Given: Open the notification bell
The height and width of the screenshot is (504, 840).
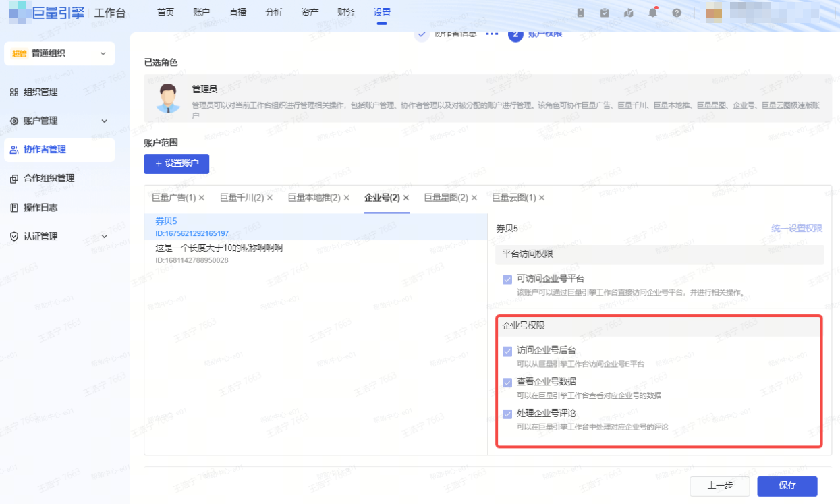Looking at the screenshot, I should click(652, 13).
